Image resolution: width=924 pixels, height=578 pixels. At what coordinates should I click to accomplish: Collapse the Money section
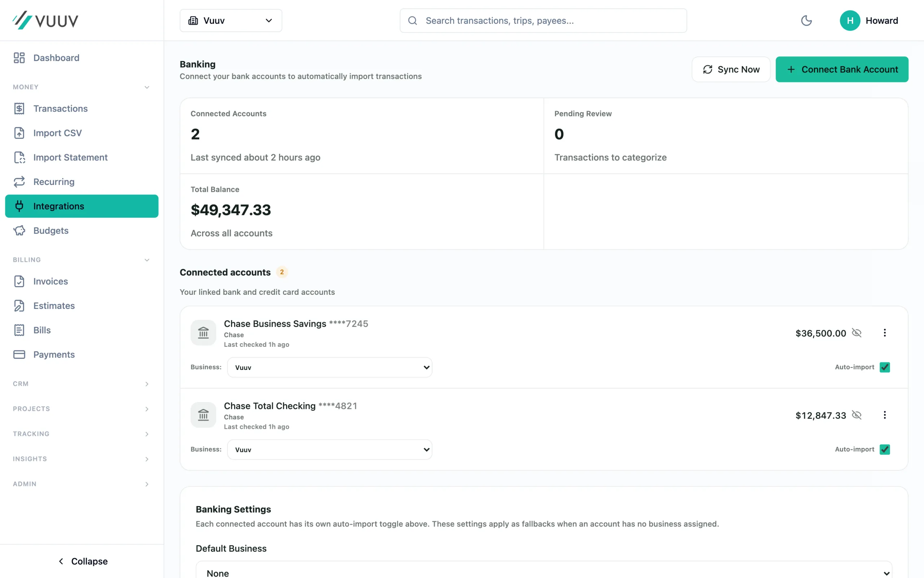coord(82,87)
